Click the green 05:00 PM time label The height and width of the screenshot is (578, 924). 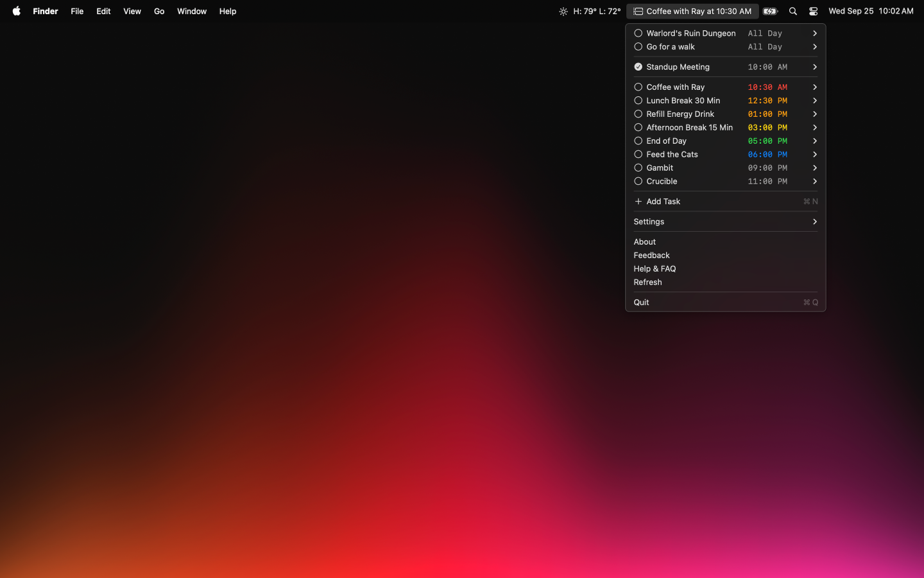767,141
